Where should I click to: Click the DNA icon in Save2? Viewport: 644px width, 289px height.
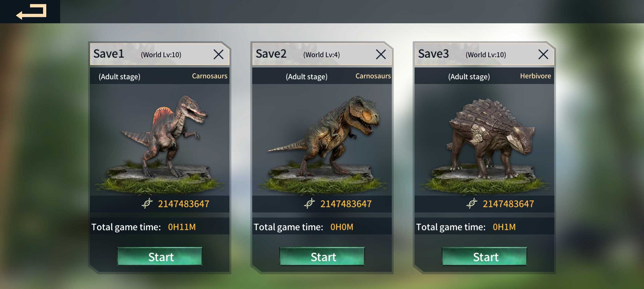pyautogui.click(x=309, y=204)
